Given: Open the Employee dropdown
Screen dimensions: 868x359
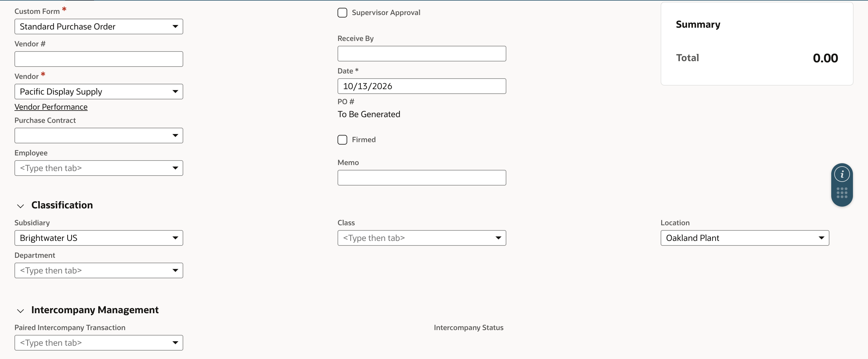Looking at the screenshot, I should coord(99,168).
